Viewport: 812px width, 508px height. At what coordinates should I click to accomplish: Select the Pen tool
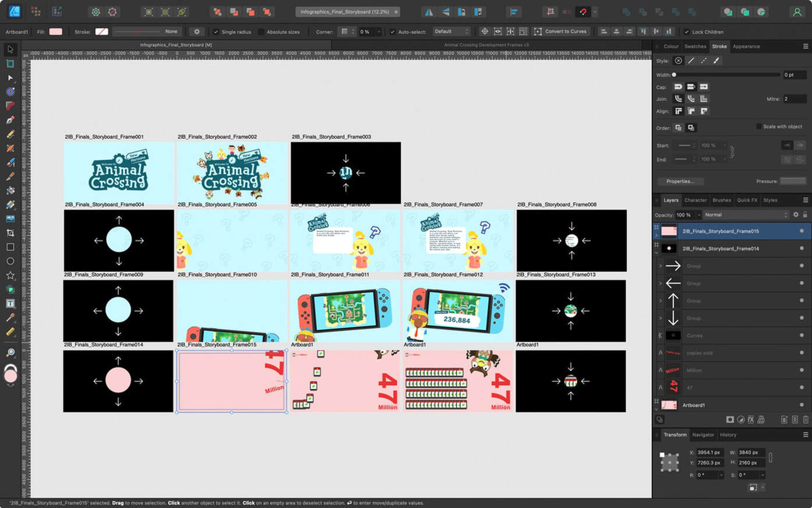[10, 120]
